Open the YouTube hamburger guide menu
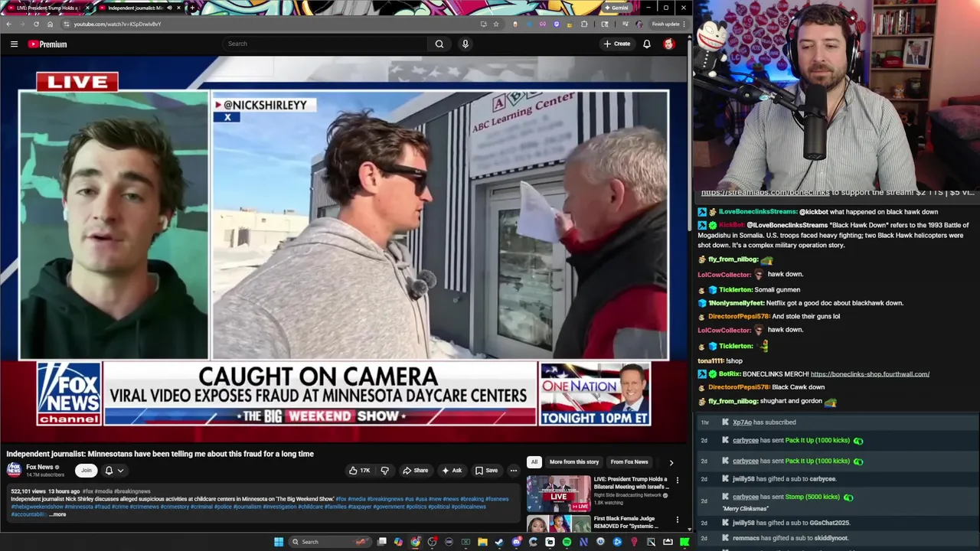 (x=14, y=44)
